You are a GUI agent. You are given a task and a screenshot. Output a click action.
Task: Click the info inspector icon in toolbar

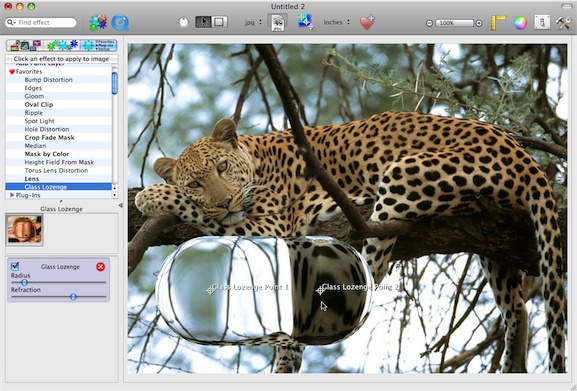point(542,22)
